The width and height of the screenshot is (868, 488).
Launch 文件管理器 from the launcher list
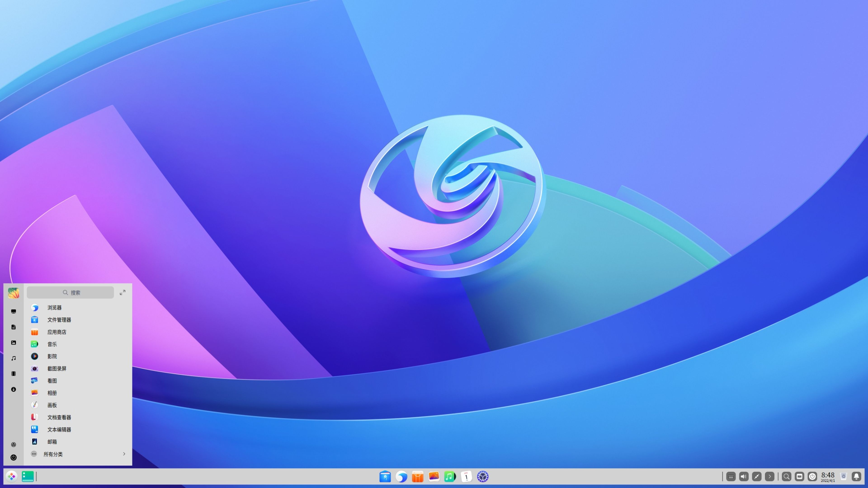click(78, 320)
